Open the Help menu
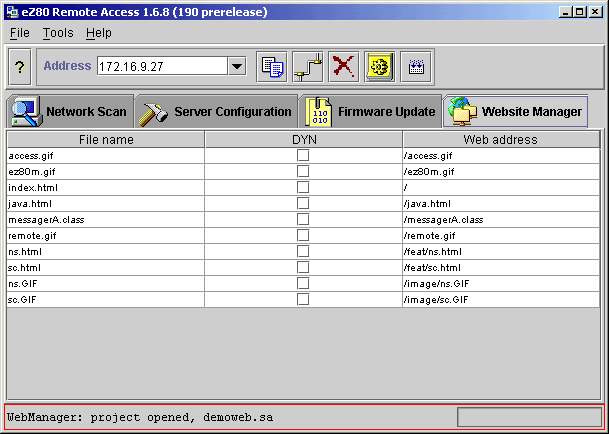The height and width of the screenshot is (434, 609). (x=99, y=33)
